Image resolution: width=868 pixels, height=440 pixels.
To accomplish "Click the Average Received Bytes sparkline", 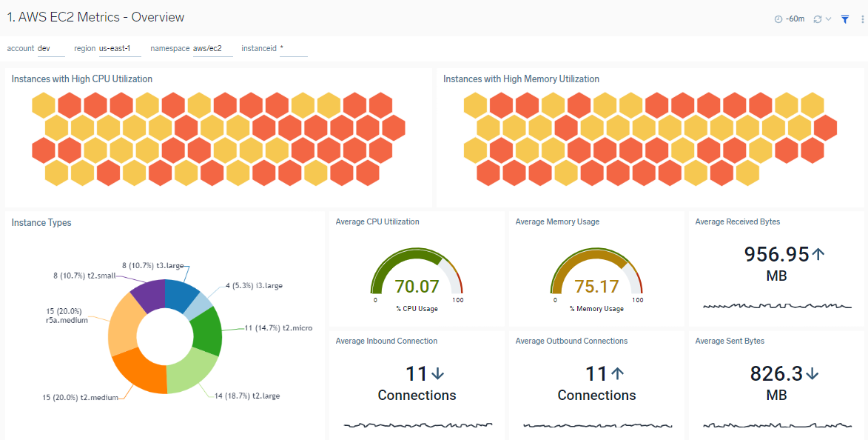I will point(778,306).
